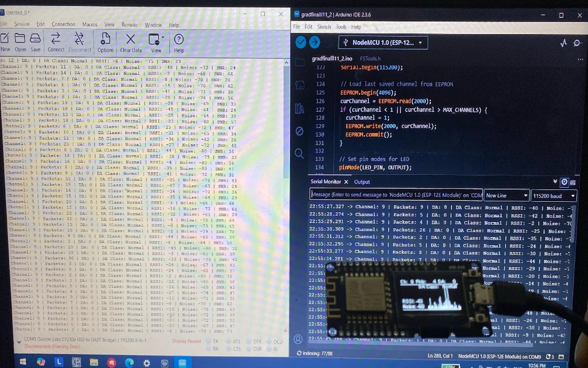588x368 pixels.
Task: Open the New Line line-ending dropdown
Action: pos(506,196)
